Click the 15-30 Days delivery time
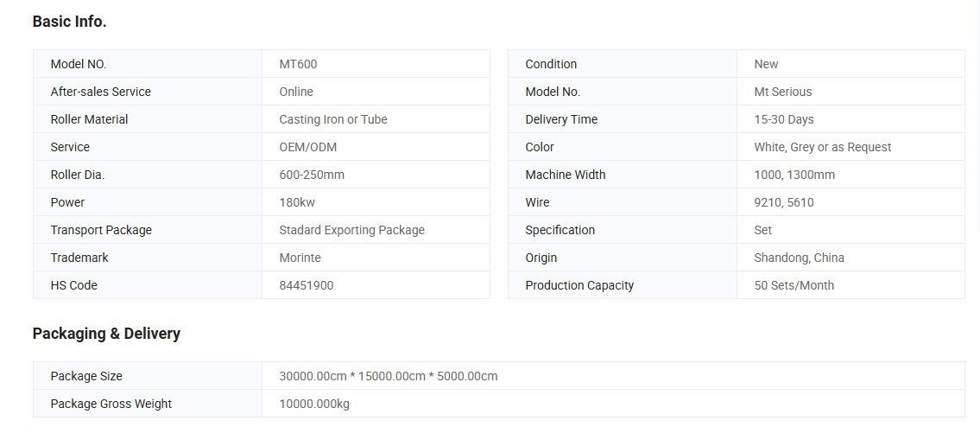980x427 pixels. tap(783, 119)
